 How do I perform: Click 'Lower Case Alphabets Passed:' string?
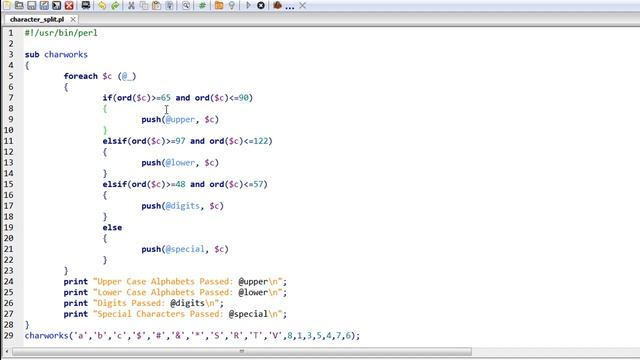[165, 292]
